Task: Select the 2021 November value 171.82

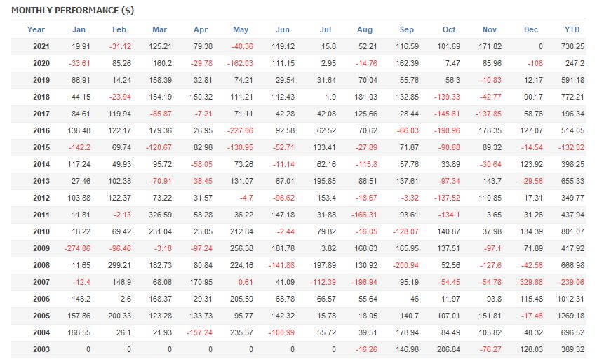Action: click(490, 46)
